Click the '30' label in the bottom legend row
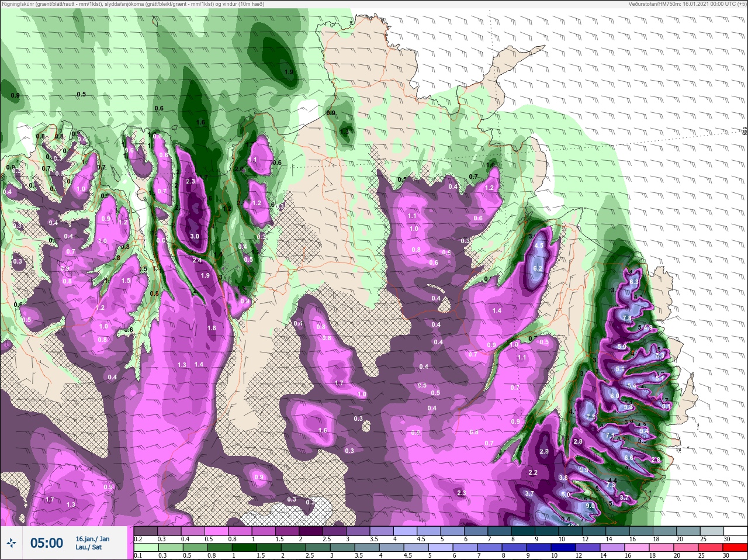Screen dimensions: 748x560 [x=727, y=556]
